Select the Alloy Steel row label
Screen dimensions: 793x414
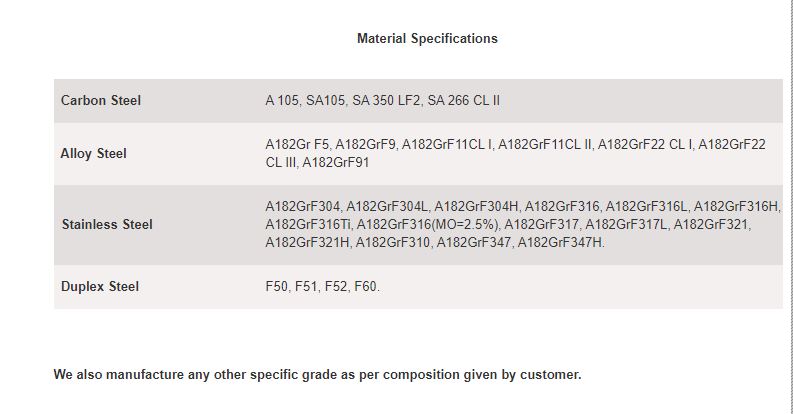tap(94, 154)
